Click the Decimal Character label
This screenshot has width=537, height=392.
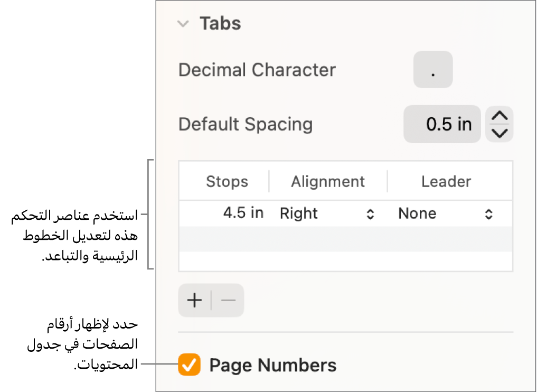pyautogui.click(x=257, y=70)
